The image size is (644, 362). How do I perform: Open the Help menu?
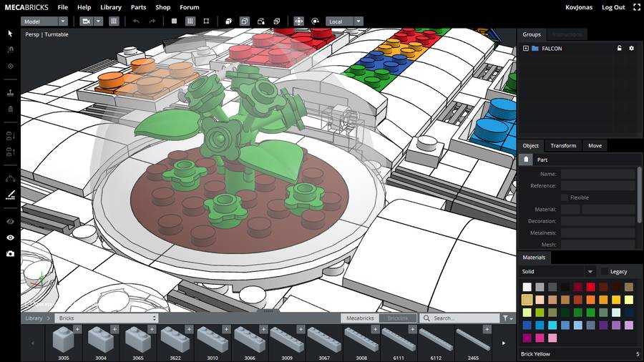84,7
